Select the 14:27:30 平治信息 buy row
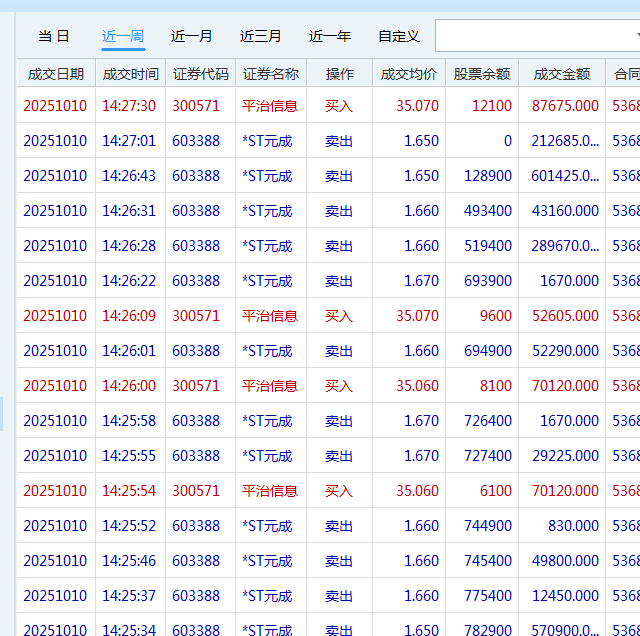This screenshot has height=636, width=640. coord(270,106)
